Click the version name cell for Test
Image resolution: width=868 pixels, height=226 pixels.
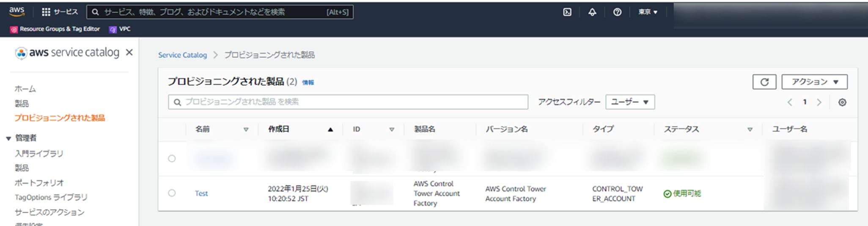click(x=515, y=193)
